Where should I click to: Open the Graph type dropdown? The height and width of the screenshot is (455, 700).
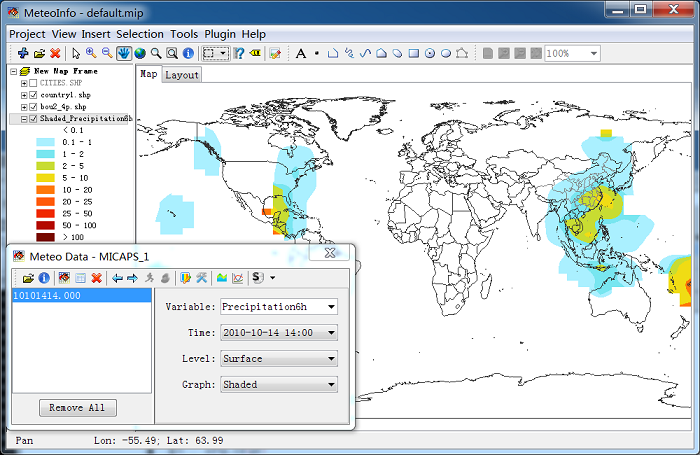pos(279,384)
